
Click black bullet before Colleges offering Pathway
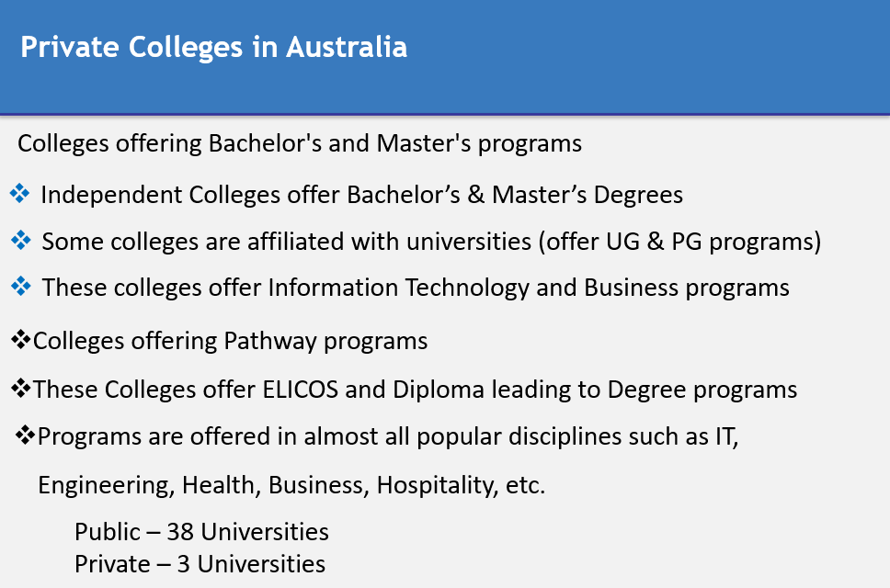pyautogui.click(x=21, y=340)
